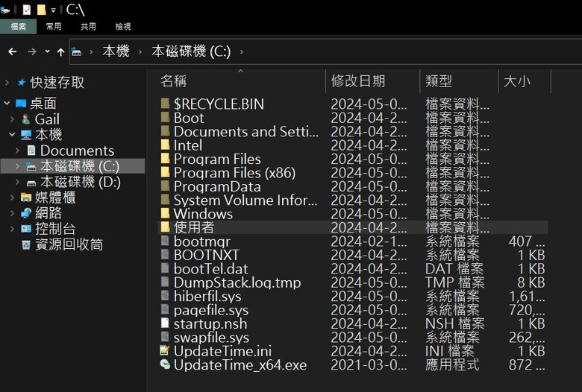Select the Boot folder icon

(165, 117)
